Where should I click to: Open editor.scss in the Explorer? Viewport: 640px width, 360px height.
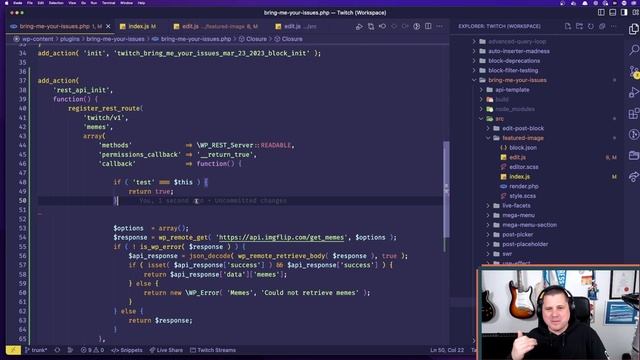[x=524, y=167]
